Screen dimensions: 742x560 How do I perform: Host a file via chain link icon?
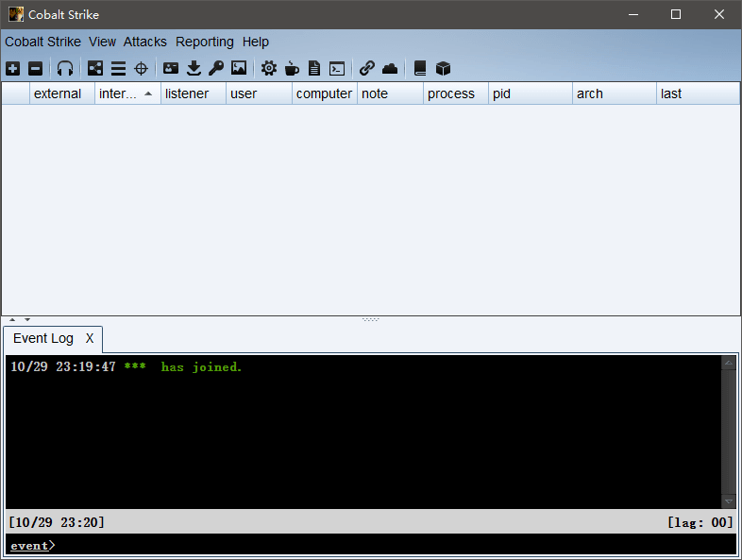click(366, 68)
